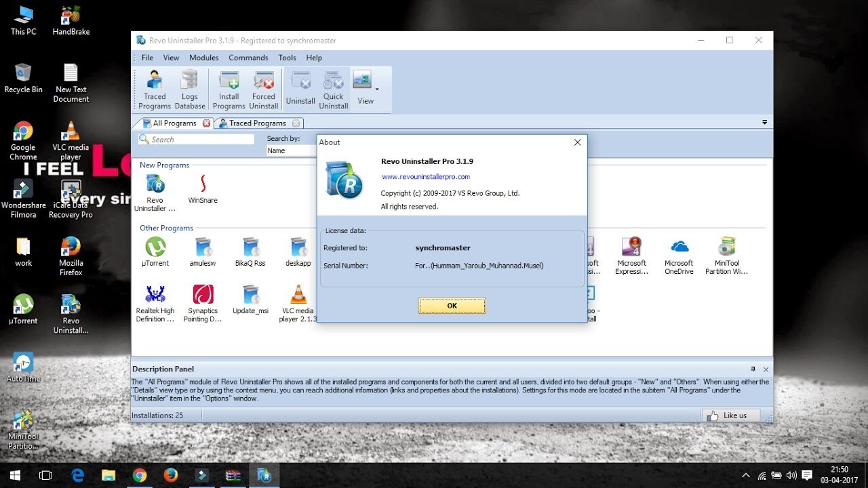
Task: Select the amulesw program icon
Action: click(203, 251)
